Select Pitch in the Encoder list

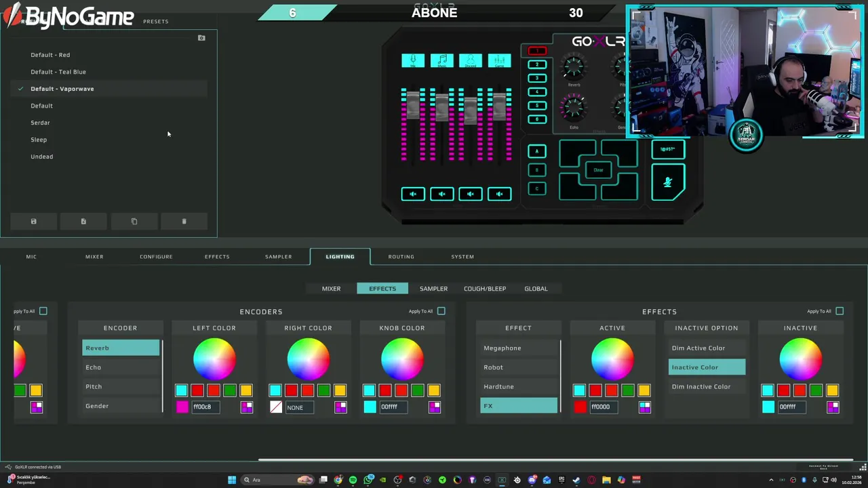click(121, 386)
